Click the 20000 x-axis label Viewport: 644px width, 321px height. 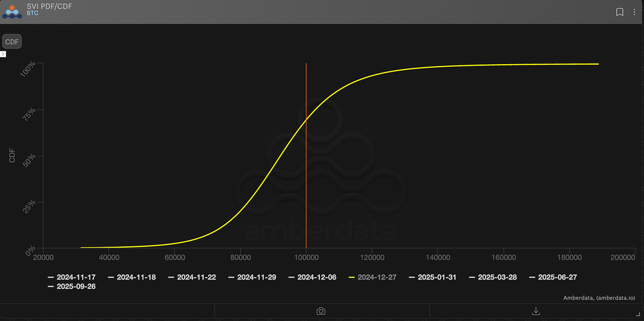[43, 257]
